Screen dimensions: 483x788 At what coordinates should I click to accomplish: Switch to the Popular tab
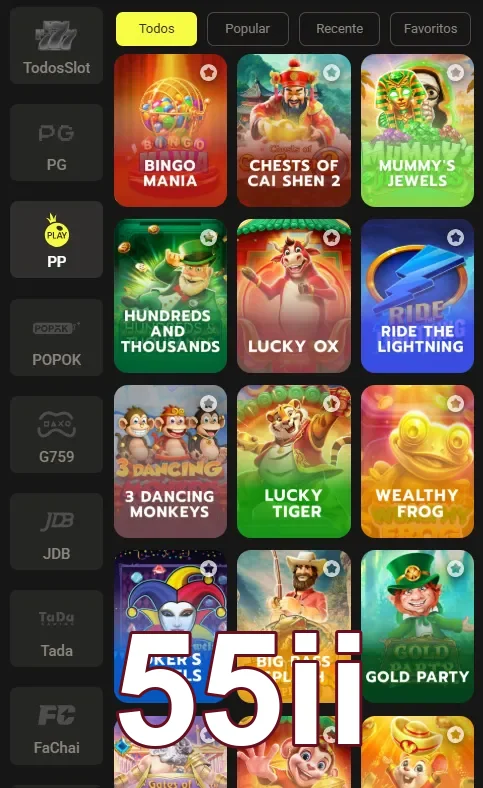pyautogui.click(x=248, y=29)
